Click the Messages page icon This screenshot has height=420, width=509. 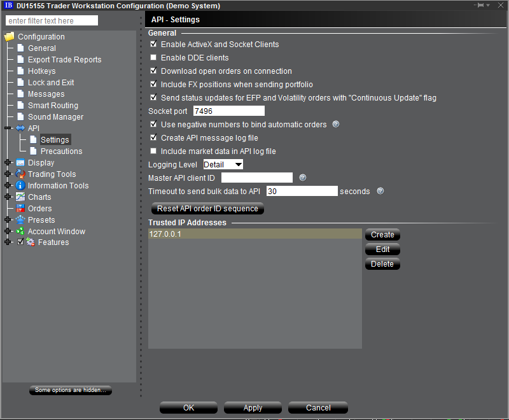pyautogui.click(x=21, y=94)
